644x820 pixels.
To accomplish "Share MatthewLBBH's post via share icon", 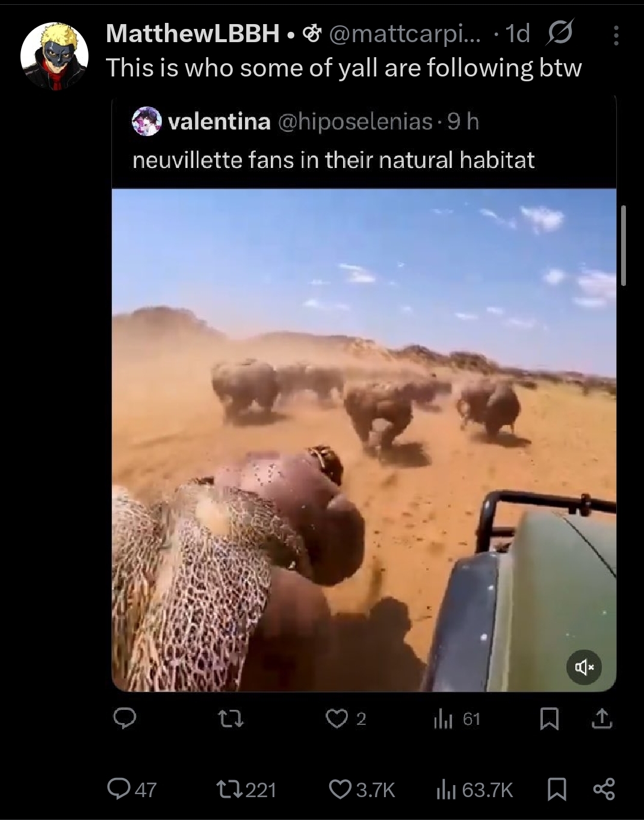I will tap(604, 789).
